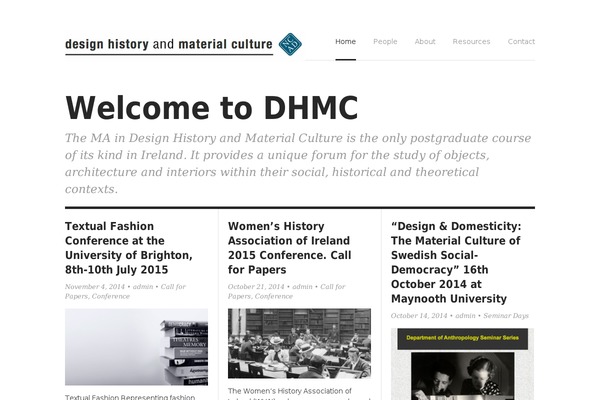Screen dimensions: 600x400
Task: Click the stacked books thumbnail image
Action: point(136,347)
